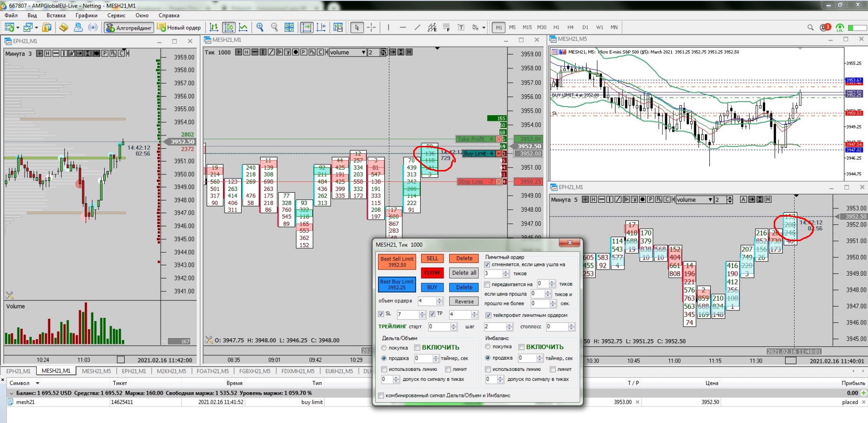Image resolution: width=868 pixels, height=423 pixels.
Task: Increase the SL value with the up arrow
Action: [x=423, y=312]
